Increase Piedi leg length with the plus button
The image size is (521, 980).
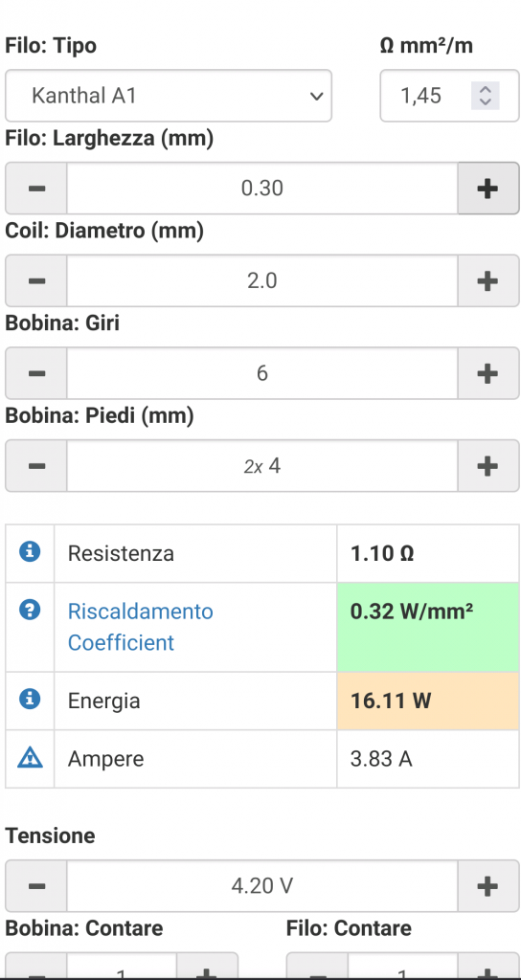point(487,466)
